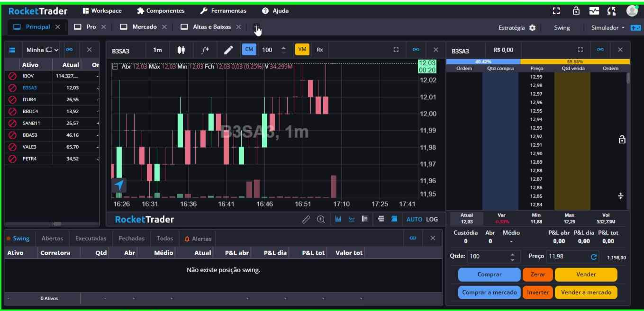
Task: Click the Zerar position button
Action: tap(538, 275)
